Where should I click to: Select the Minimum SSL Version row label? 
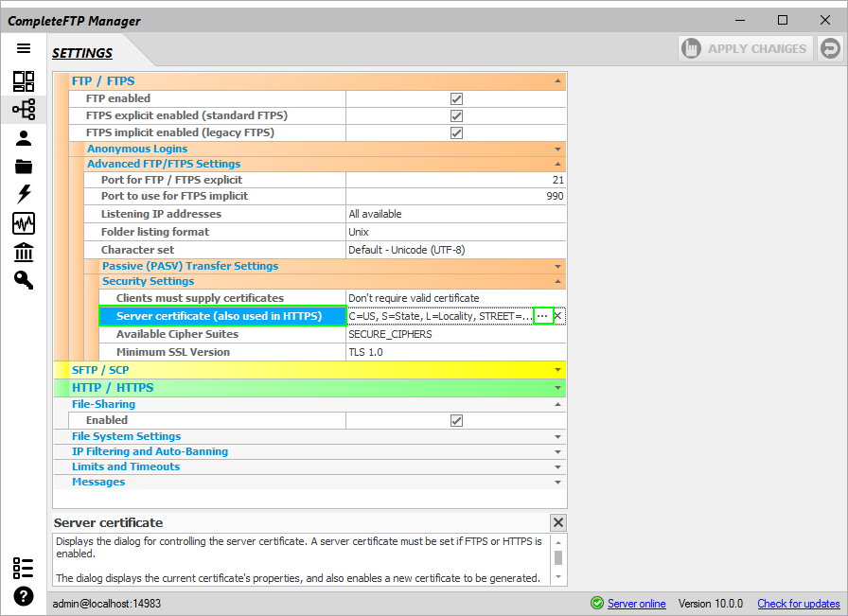pos(173,352)
